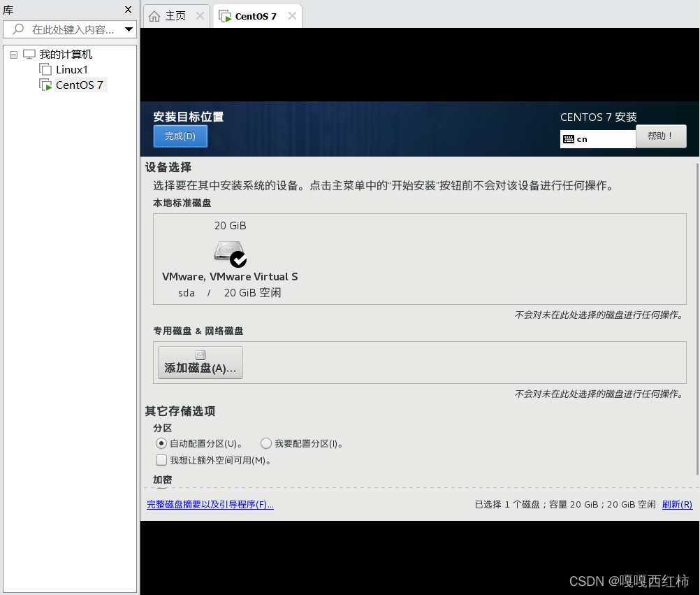
Task: Click the '库' library panel title
Action: pyautogui.click(x=8, y=9)
